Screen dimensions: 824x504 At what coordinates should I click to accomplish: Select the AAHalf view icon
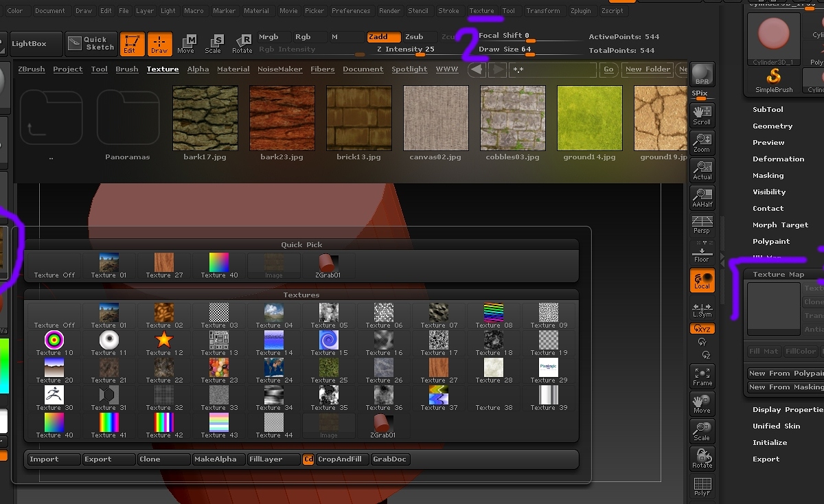click(702, 197)
